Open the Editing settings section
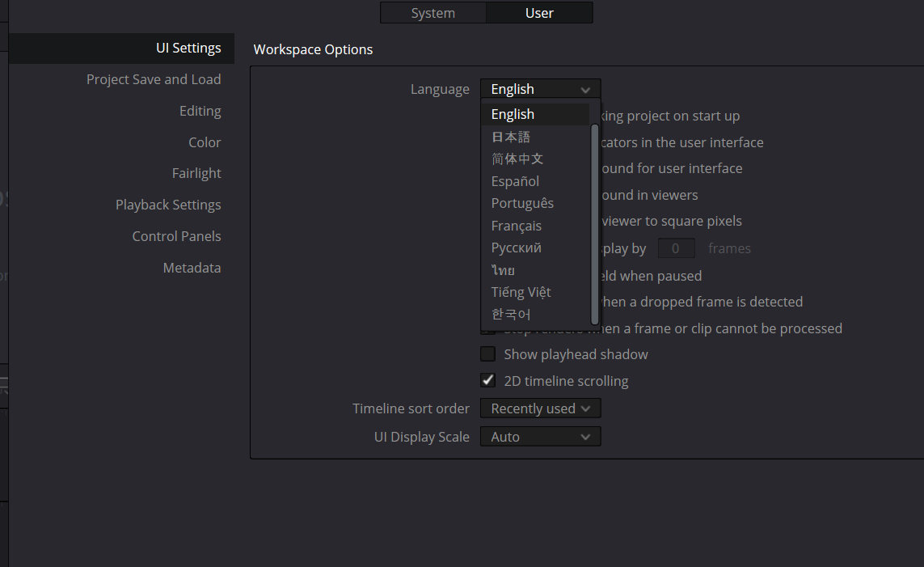 pyautogui.click(x=200, y=111)
